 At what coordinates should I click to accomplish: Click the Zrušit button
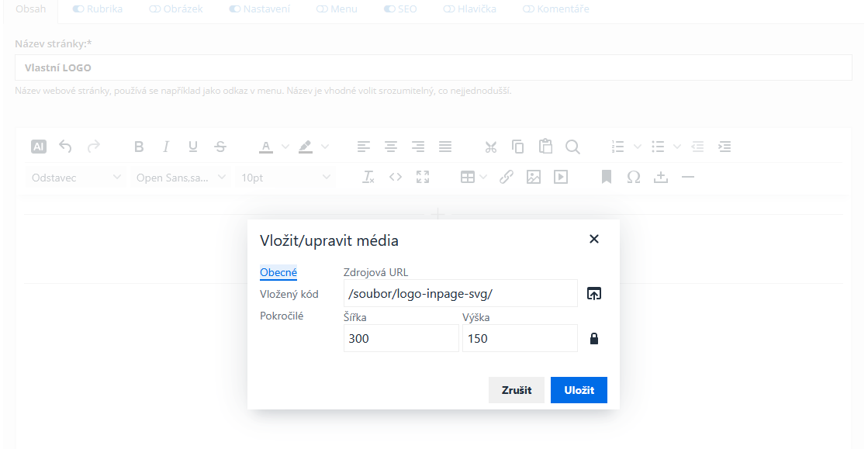pyautogui.click(x=516, y=390)
